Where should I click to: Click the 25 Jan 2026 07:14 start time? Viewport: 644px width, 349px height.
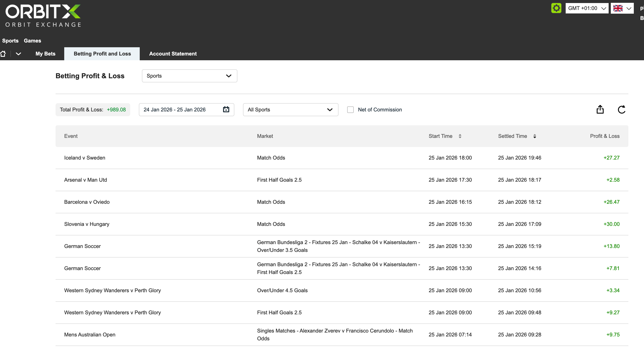pos(450,335)
